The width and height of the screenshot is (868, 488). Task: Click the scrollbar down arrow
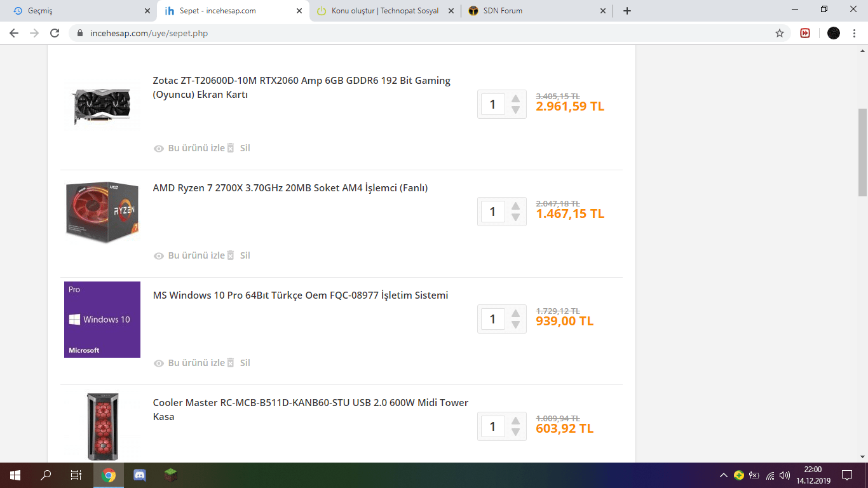862,457
